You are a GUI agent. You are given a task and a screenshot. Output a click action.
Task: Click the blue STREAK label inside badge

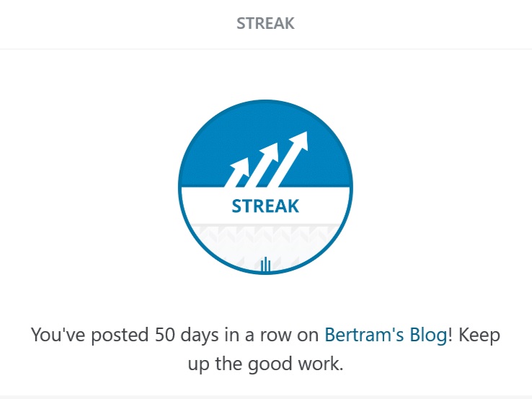[265, 206]
